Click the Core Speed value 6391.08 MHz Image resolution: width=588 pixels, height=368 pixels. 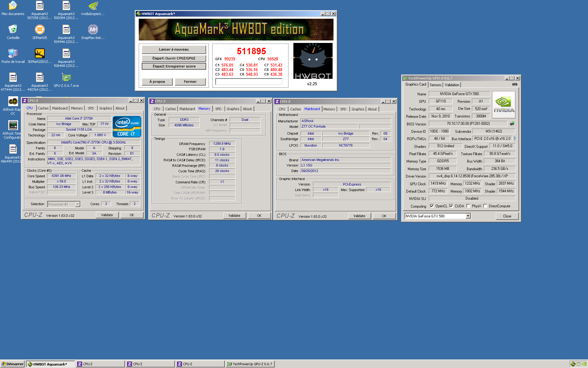tap(62, 176)
